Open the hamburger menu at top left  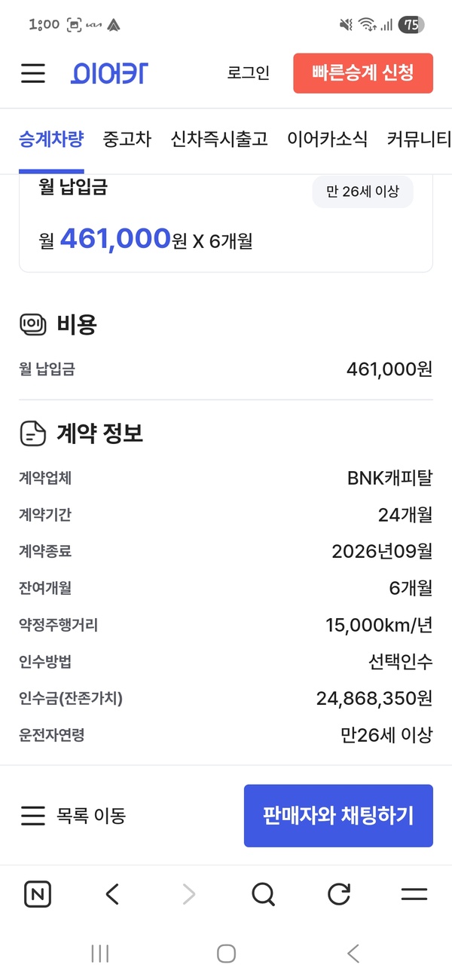coord(33,73)
